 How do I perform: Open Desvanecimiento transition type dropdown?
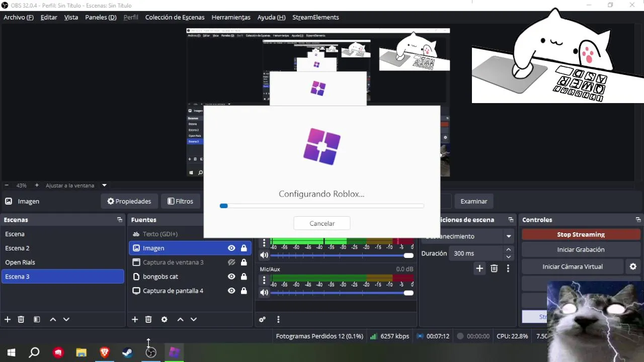[x=509, y=236]
